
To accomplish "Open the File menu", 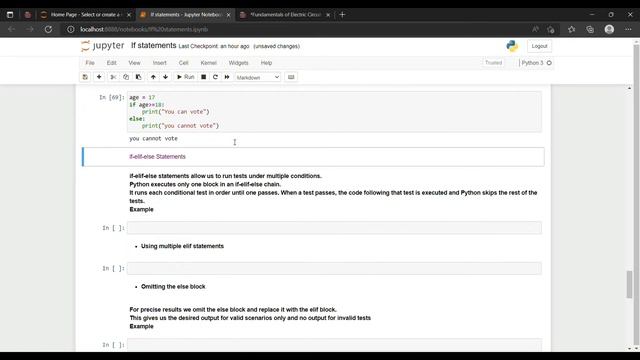I will [x=90, y=63].
